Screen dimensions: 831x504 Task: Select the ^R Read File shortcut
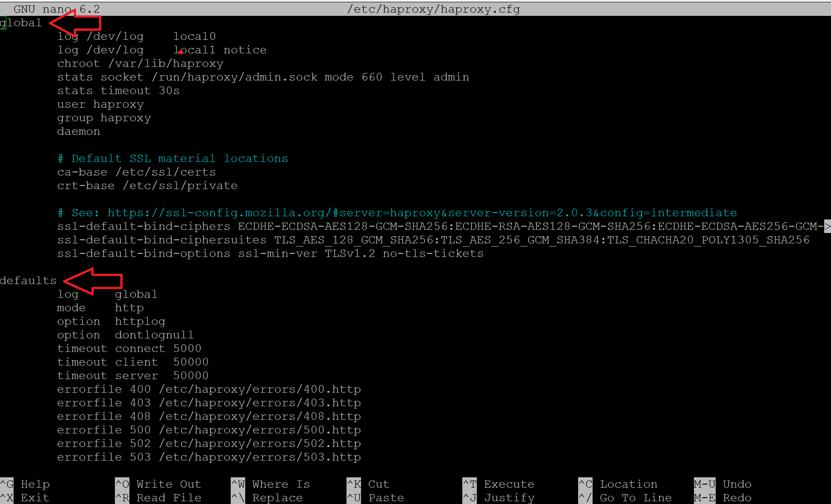[158, 498]
